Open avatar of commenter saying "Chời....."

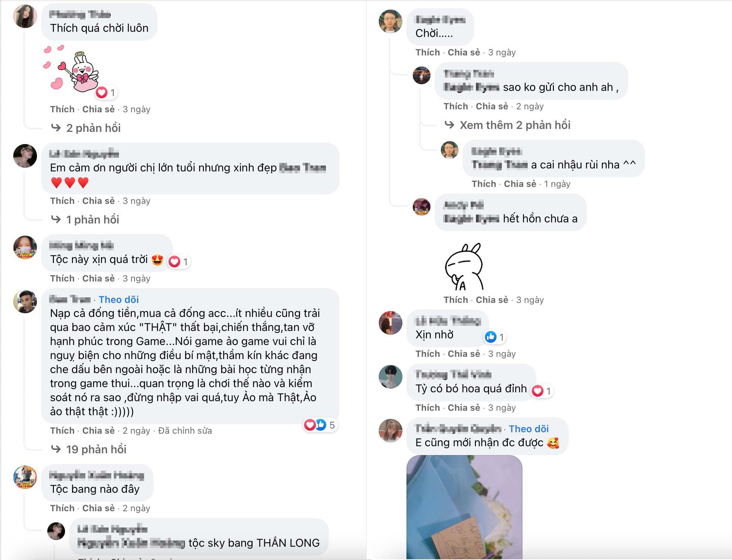click(390, 21)
